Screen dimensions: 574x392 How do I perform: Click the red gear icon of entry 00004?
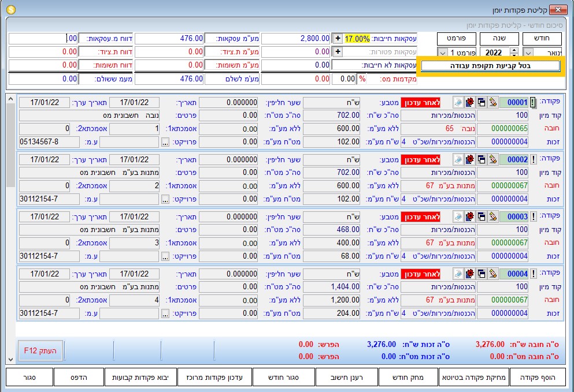click(x=470, y=274)
